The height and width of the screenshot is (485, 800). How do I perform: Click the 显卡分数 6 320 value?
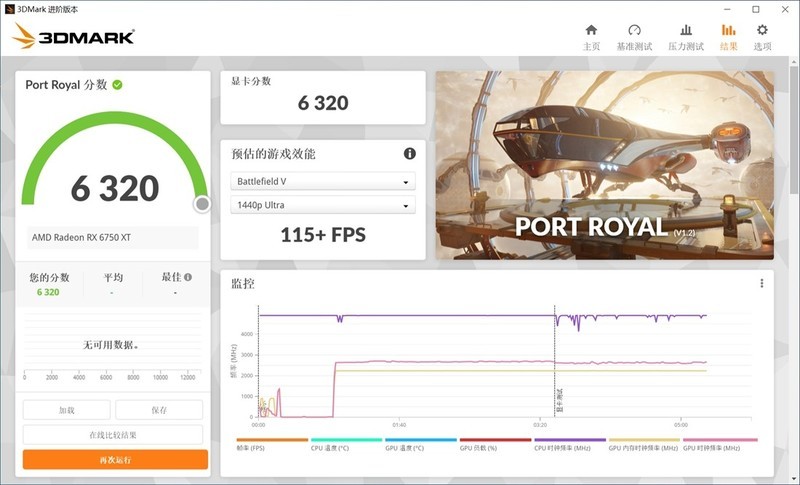coord(323,103)
